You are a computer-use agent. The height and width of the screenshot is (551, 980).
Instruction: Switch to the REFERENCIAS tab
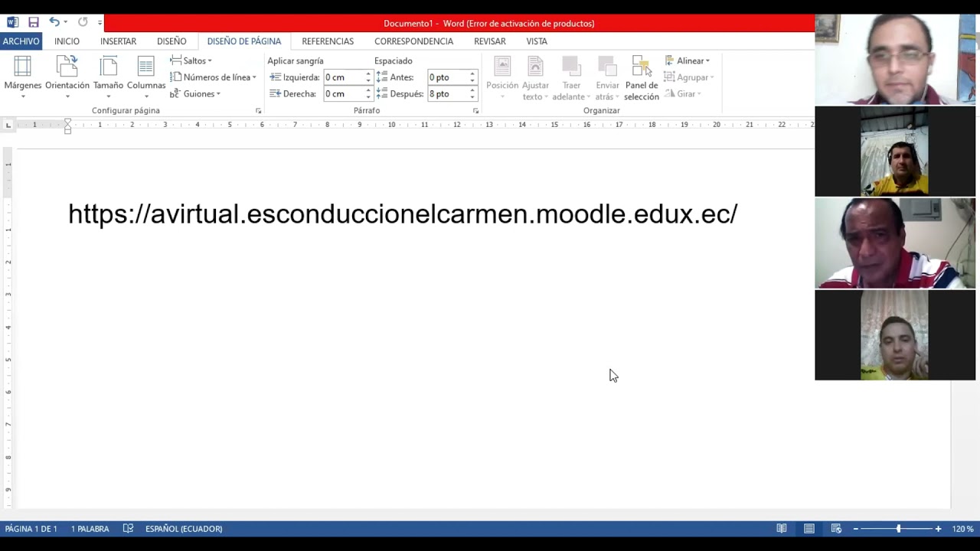(328, 41)
